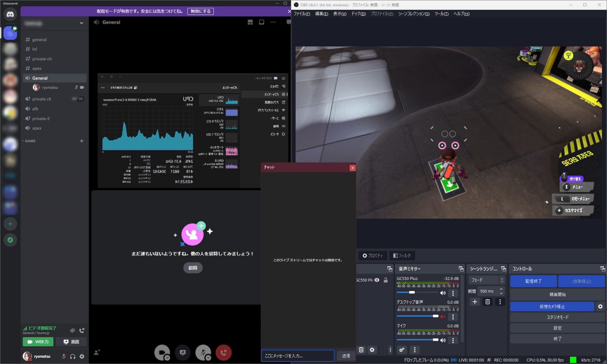Open the ツール menu in OBS
The image size is (607, 364).
pos(441,14)
